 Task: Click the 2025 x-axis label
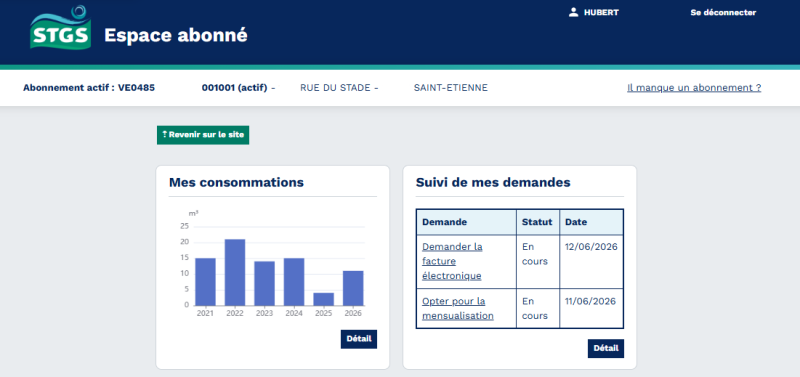click(x=323, y=313)
